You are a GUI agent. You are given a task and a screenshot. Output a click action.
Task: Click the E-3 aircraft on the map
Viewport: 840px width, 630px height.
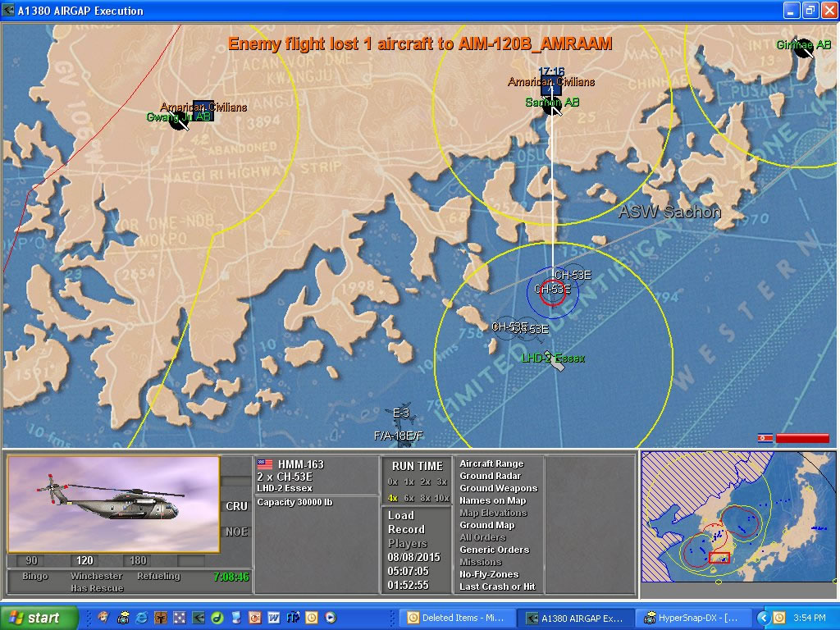pyautogui.click(x=400, y=413)
